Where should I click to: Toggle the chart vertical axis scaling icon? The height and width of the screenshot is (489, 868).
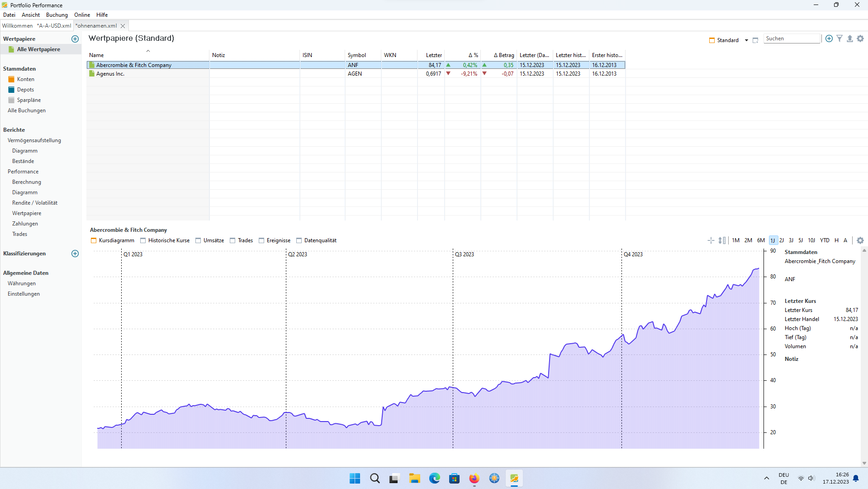point(722,240)
